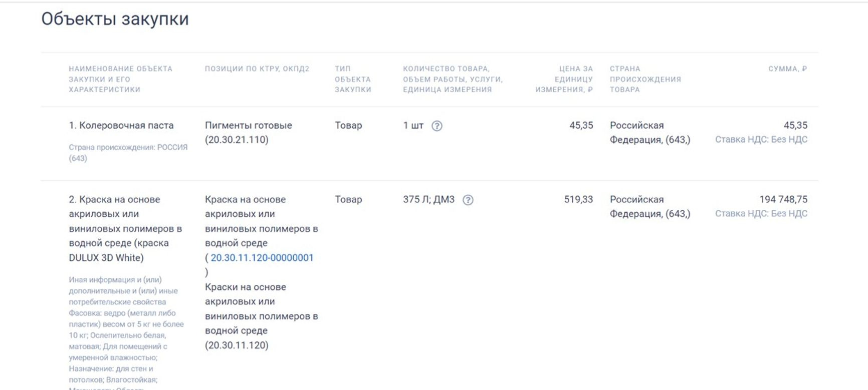Click the Товар type in Колеровочная паста row

coord(348,126)
